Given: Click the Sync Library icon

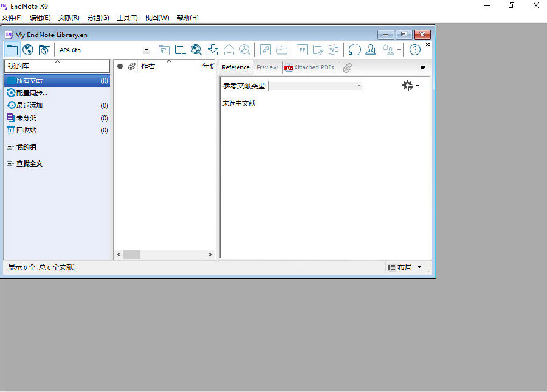Looking at the screenshot, I should (355, 50).
